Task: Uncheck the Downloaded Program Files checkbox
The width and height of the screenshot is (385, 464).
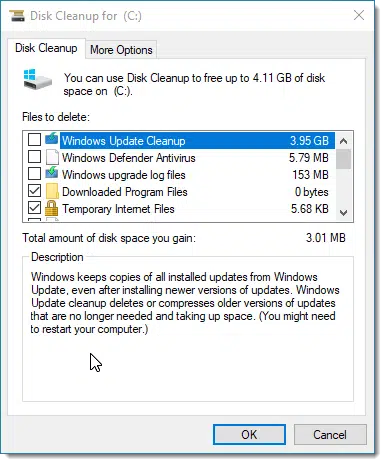Action: 34,191
